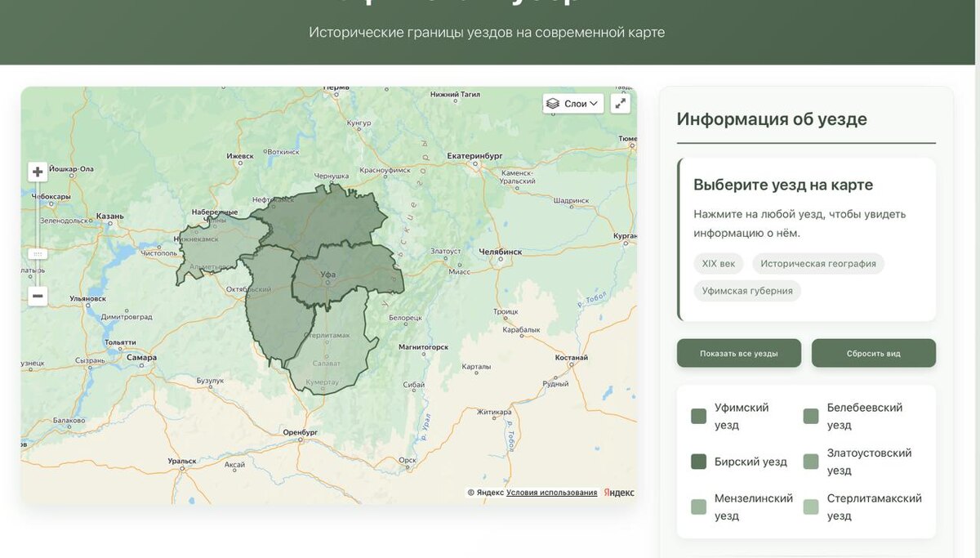Select Белебеевский уезд legend label
The image size is (980, 558).
click(x=865, y=416)
